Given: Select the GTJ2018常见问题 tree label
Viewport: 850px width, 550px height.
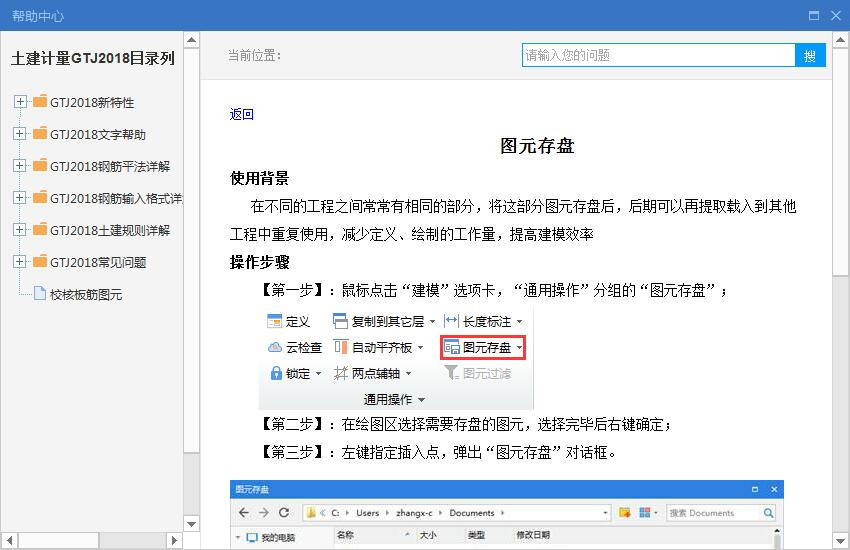Looking at the screenshot, I should pos(98,262).
